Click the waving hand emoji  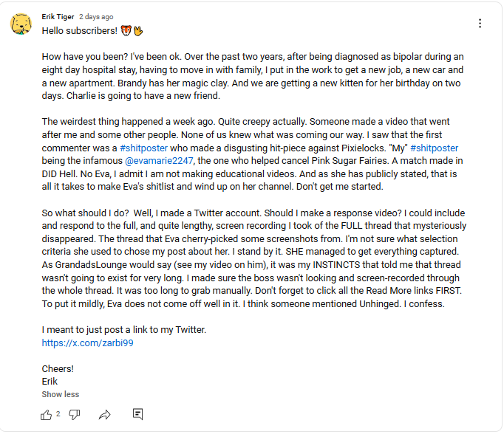pyautogui.click(x=138, y=31)
